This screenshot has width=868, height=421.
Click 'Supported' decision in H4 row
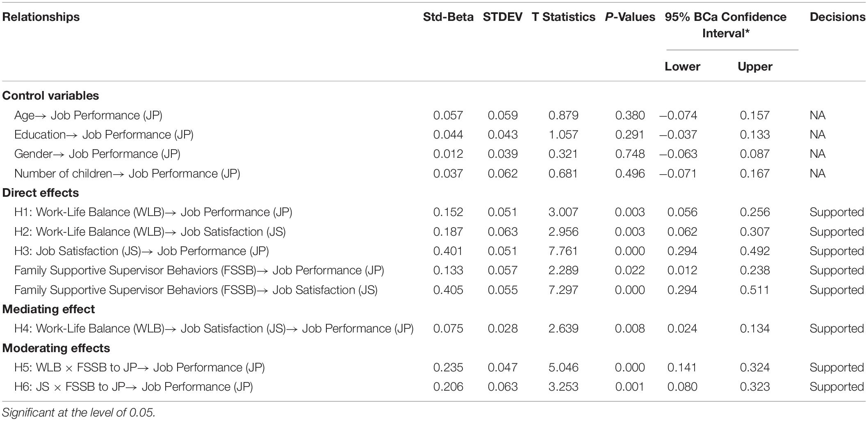[837, 329]
